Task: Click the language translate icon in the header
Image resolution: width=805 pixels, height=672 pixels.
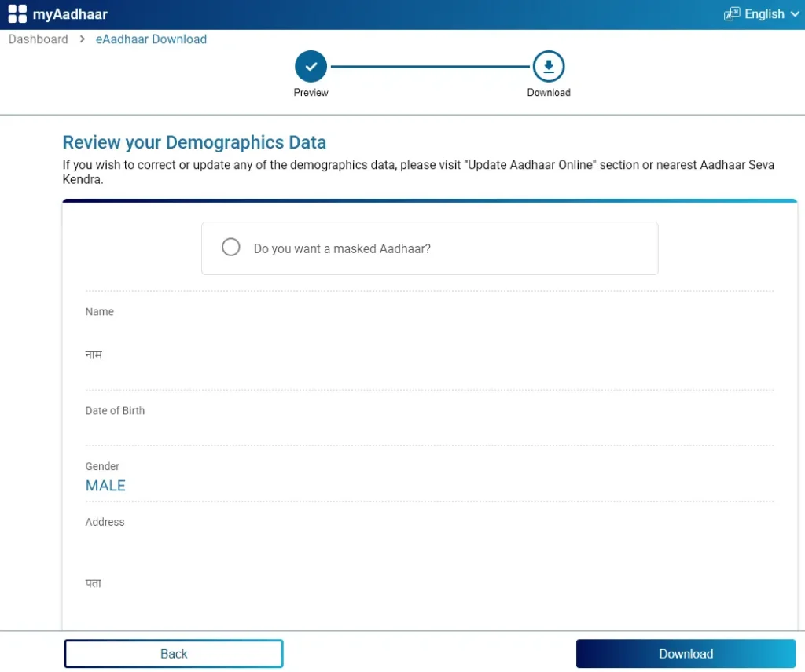Action: point(730,13)
